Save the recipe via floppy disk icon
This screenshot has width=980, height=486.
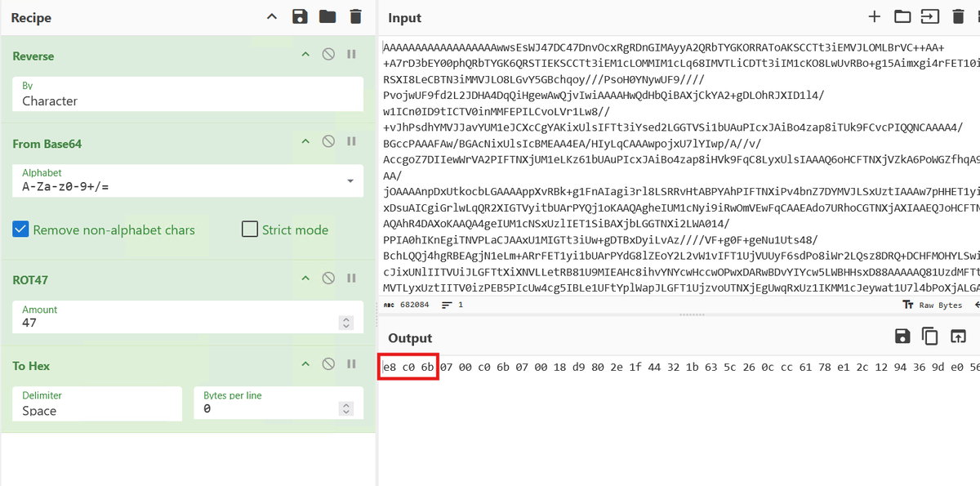point(300,17)
